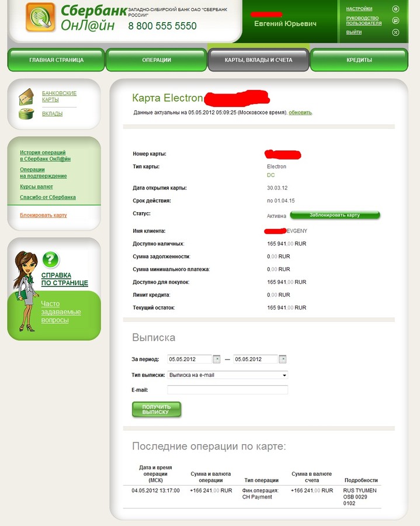Open the start date calendar picker

click(217, 359)
